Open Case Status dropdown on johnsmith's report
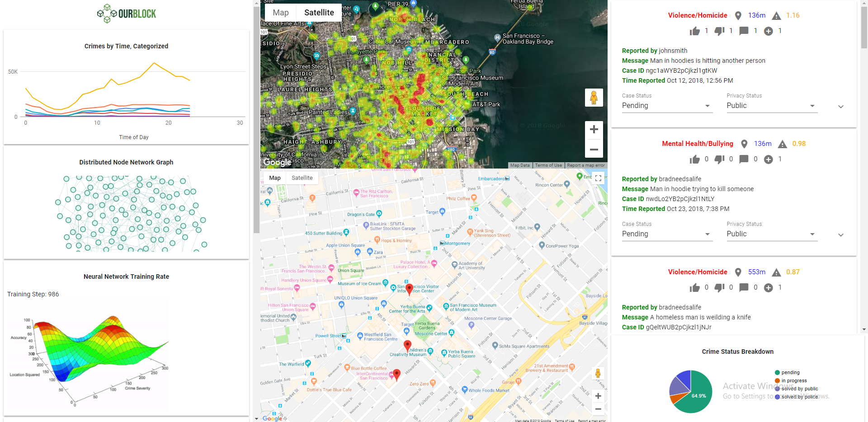This screenshot has width=868, height=422. (667, 106)
